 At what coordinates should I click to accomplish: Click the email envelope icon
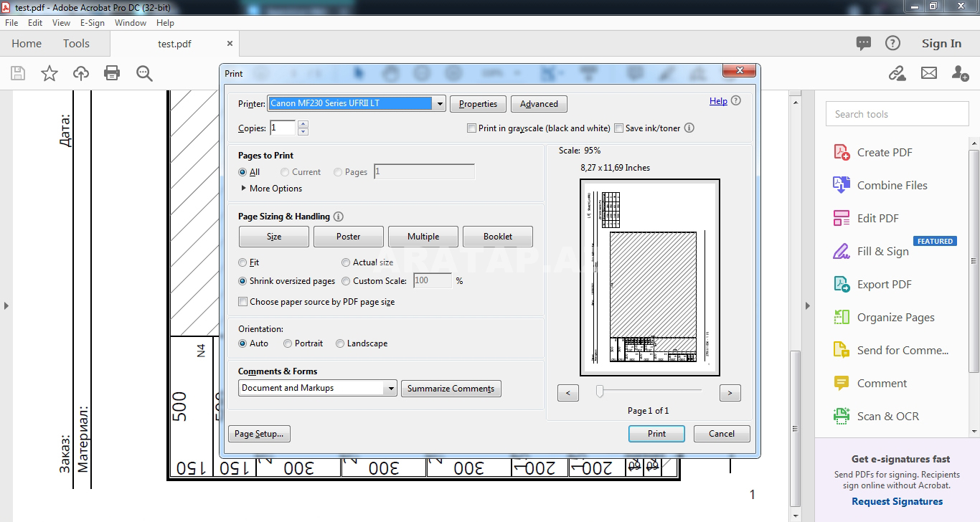929,73
